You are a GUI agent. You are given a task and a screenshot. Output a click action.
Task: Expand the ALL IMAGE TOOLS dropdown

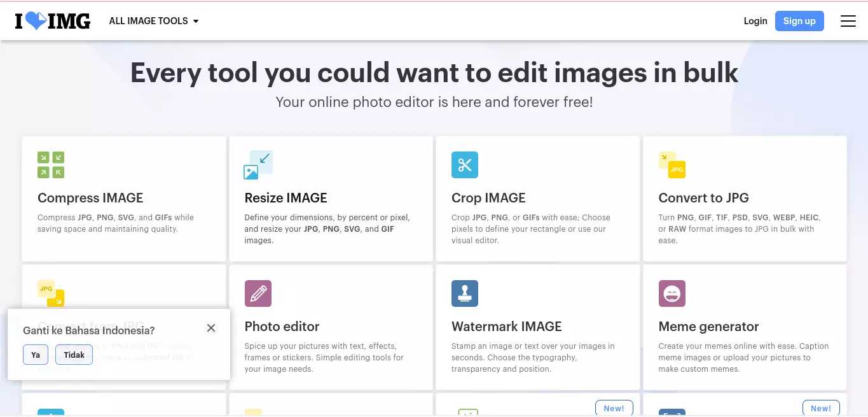coord(154,21)
